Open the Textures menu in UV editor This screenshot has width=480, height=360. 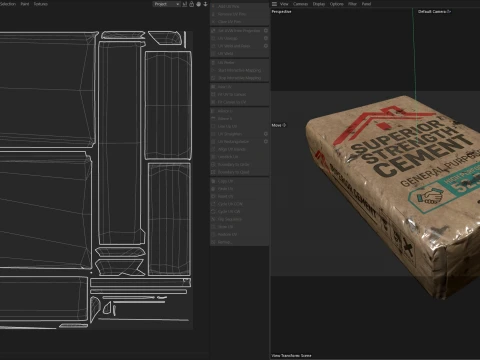click(41, 4)
